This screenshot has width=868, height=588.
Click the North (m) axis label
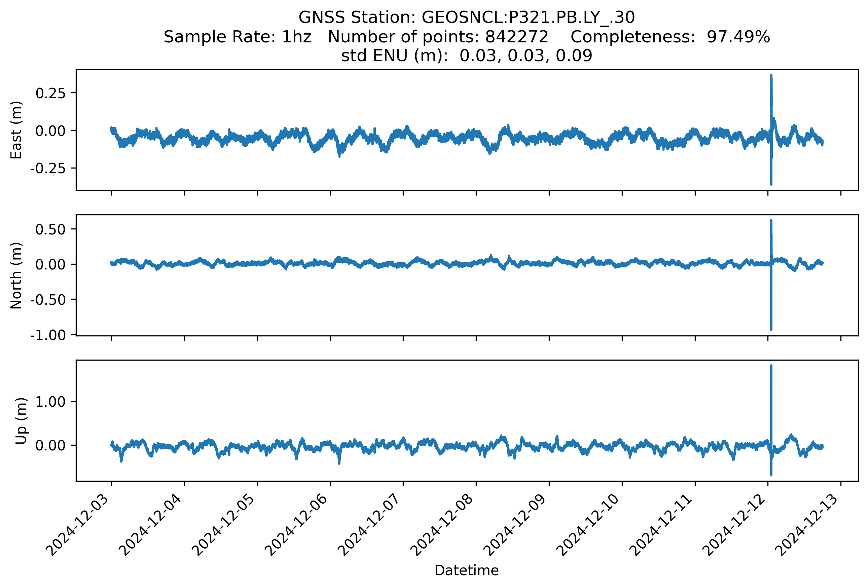(16, 275)
